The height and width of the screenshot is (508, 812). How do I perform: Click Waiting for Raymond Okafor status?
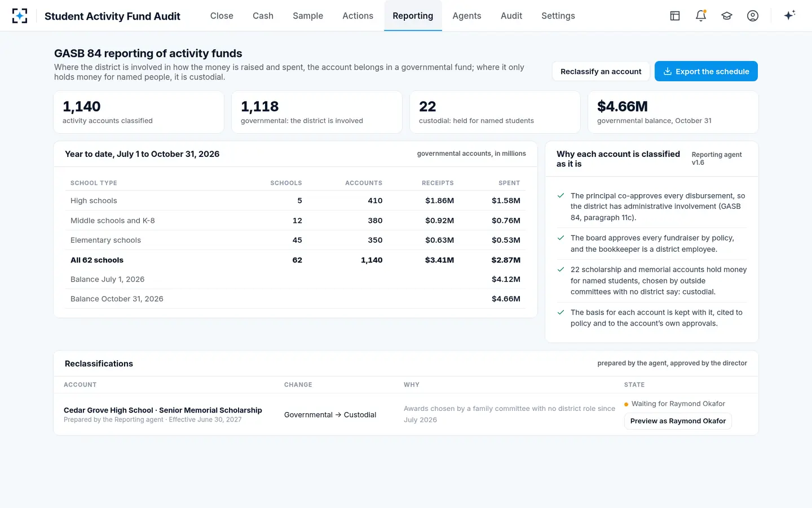pyautogui.click(x=674, y=404)
